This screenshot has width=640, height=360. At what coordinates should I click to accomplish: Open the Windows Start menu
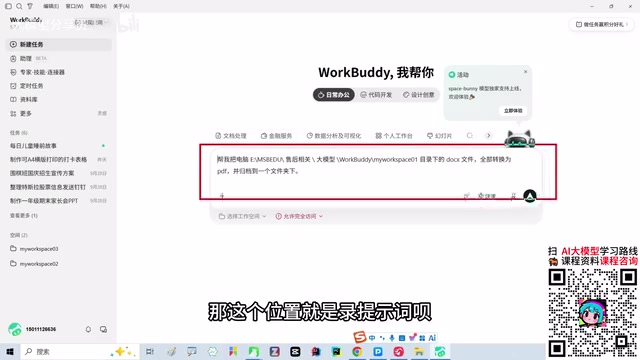pyautogui.click(x=10, y=351)
